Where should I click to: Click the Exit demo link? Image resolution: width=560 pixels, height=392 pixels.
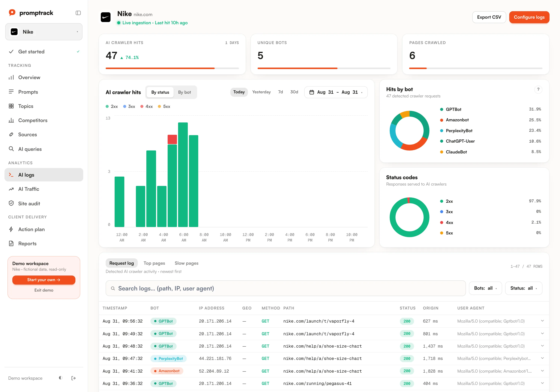44,290
